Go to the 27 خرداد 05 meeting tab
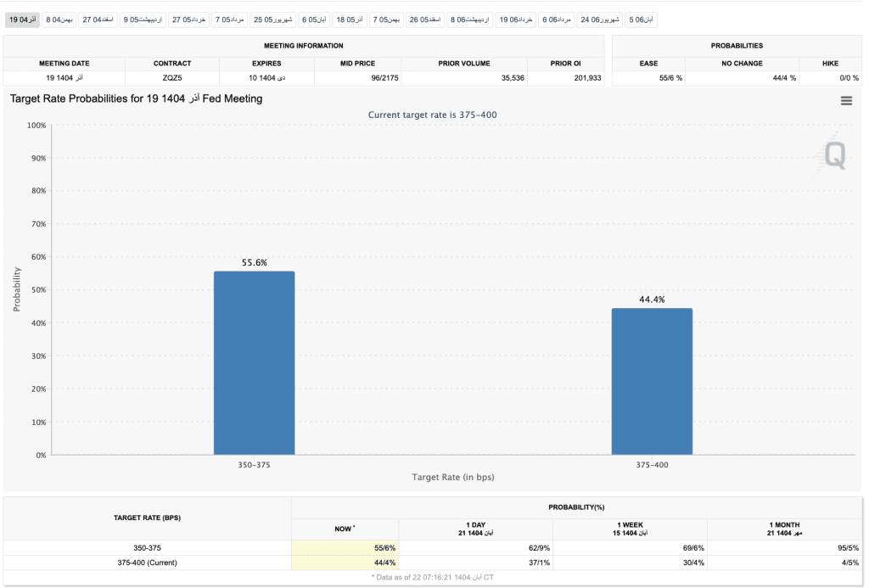 188,19
